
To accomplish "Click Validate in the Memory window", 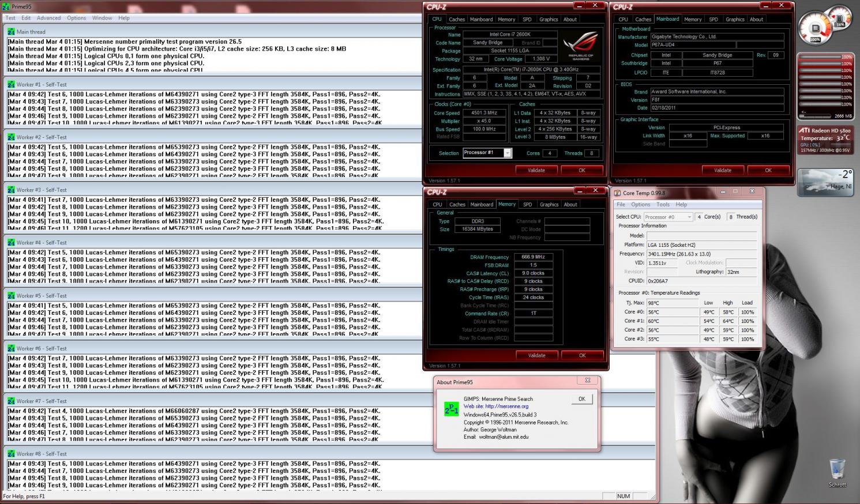I will coord(536,355).
